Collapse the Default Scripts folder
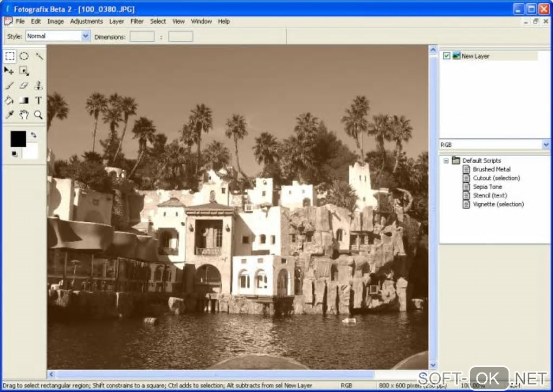The image size is (553, 392). point(446,160)
